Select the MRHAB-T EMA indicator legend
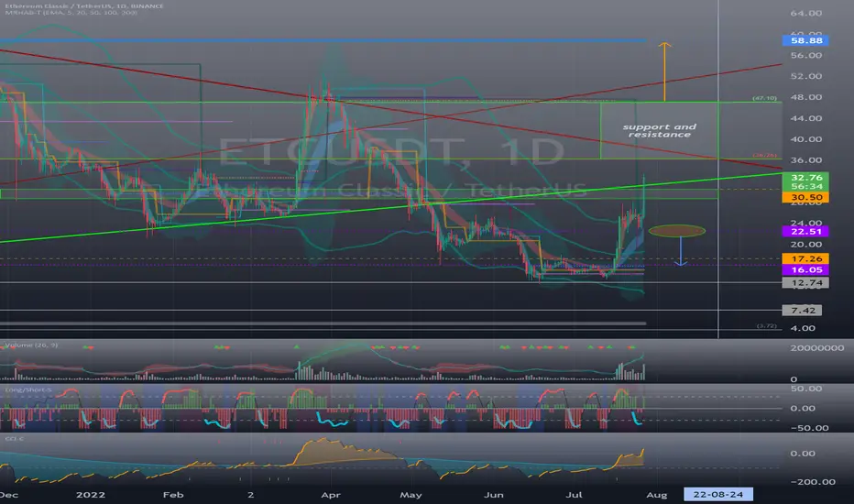 click(x=71, y=13)
